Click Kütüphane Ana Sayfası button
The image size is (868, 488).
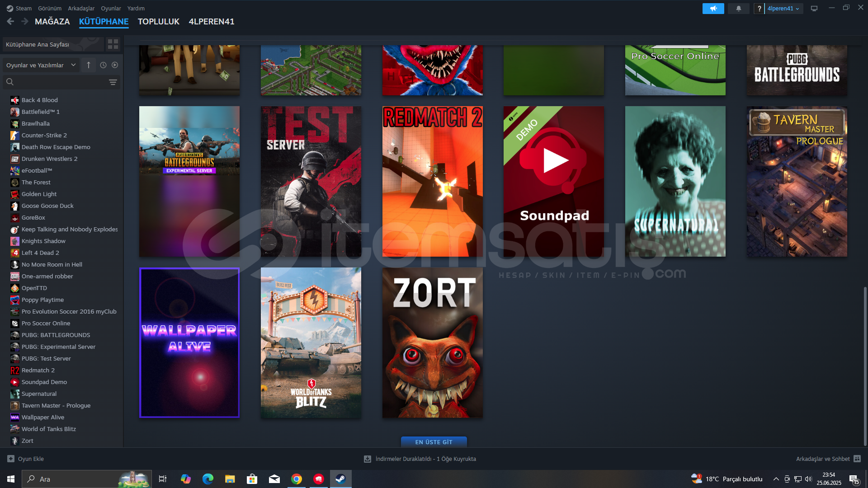53,44
